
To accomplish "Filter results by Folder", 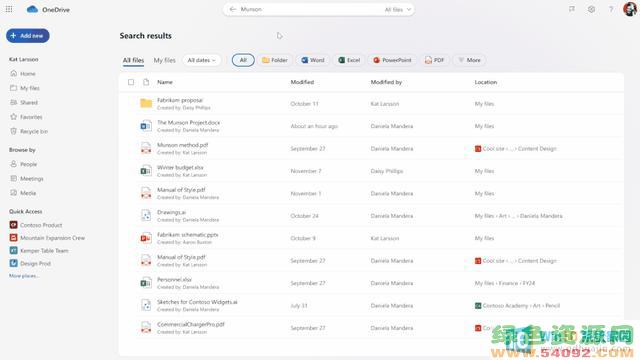I will (275, 60).
